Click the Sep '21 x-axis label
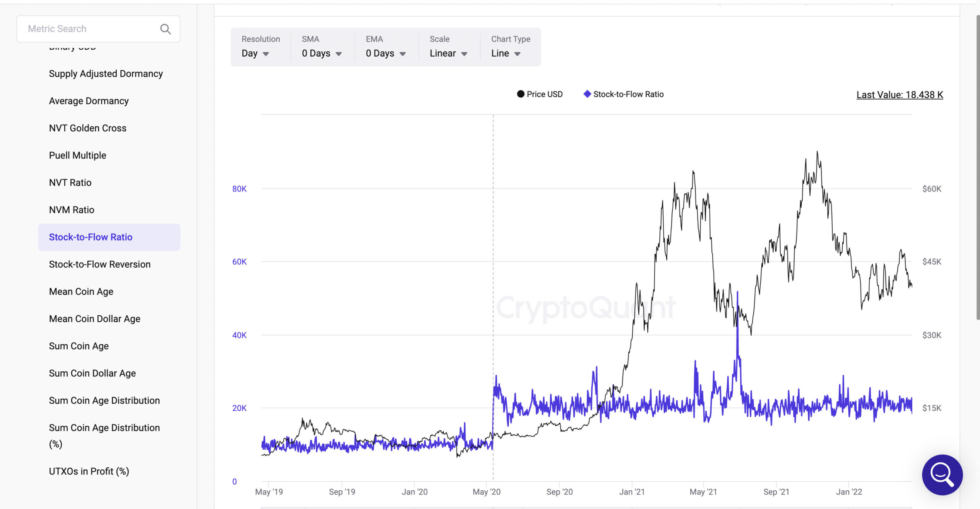The height and width of the screenshot is (509, 980). pos(776,492)
